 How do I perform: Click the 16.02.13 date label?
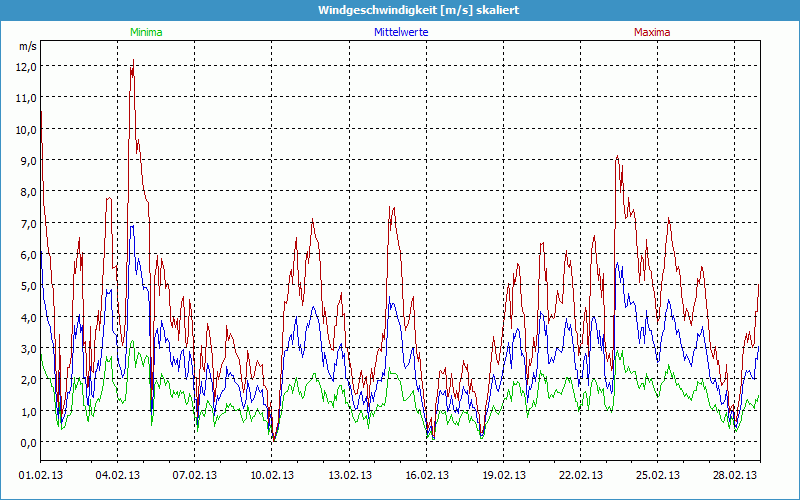[427, 475]
